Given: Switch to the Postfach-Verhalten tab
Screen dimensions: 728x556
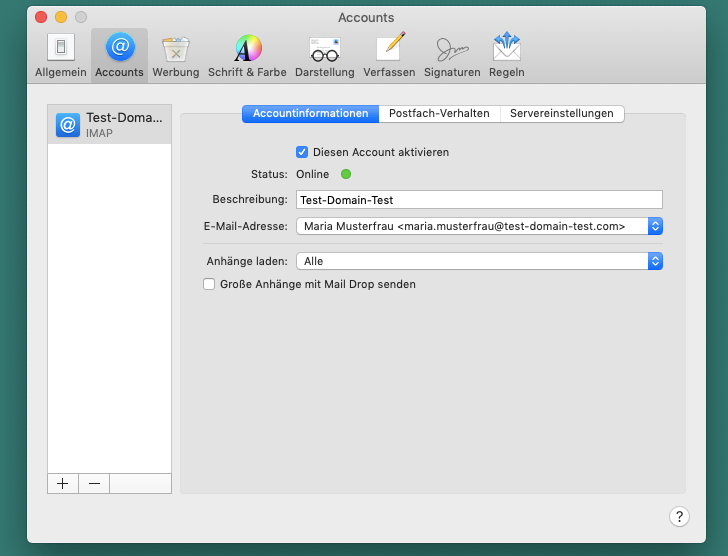Looking at the screenshot, I should pyautogui.click(x=439, y=114).
